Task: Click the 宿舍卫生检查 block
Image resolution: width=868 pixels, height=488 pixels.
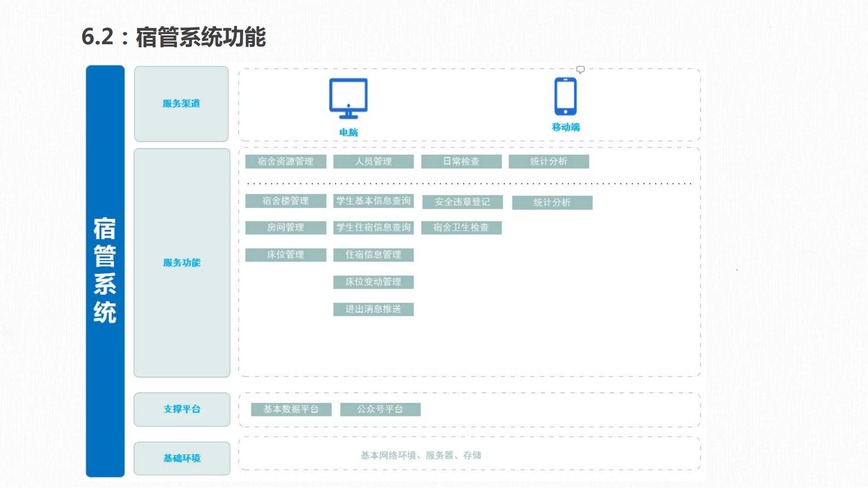Action: (x=461, y=228)
